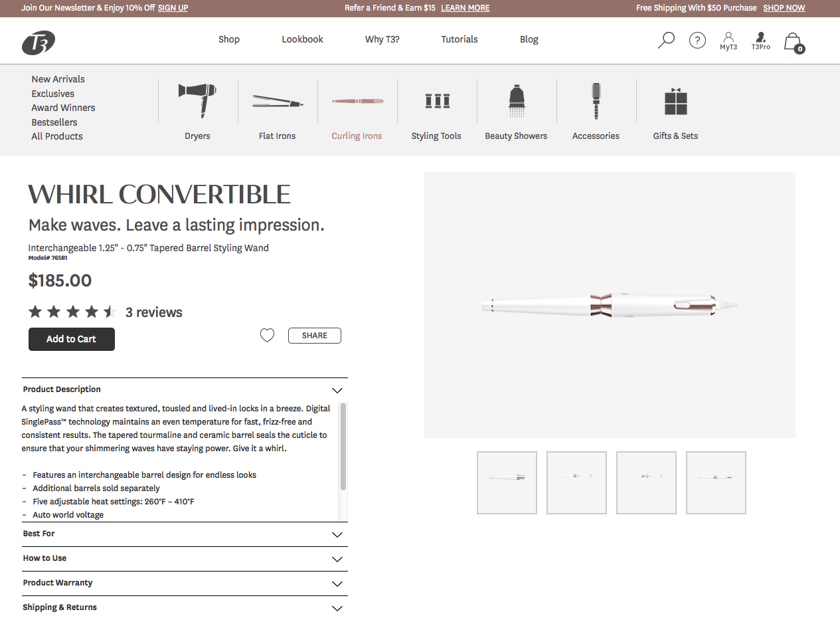Expand the How to Use section
This screenshot has width=840, height=630.
(185, 559)
